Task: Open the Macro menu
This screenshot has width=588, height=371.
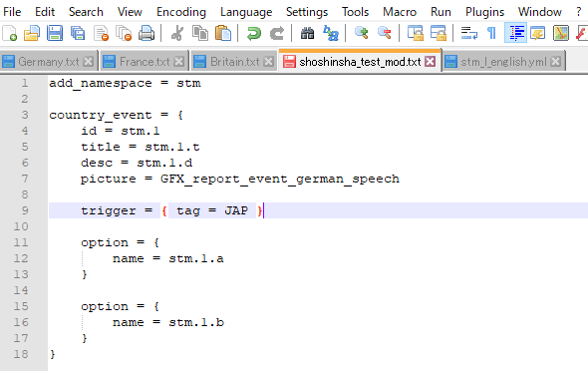Action: point(400,12)
